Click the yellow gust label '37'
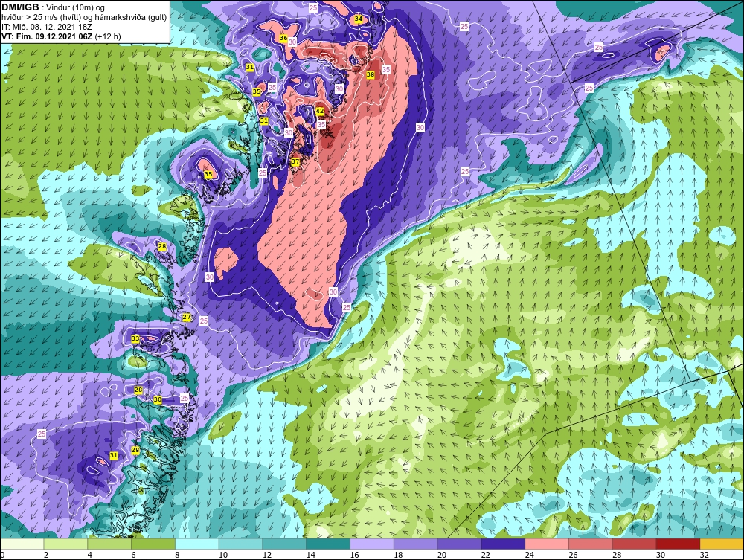744x560 pixels. pyautogui.click(x=295, y=161)
